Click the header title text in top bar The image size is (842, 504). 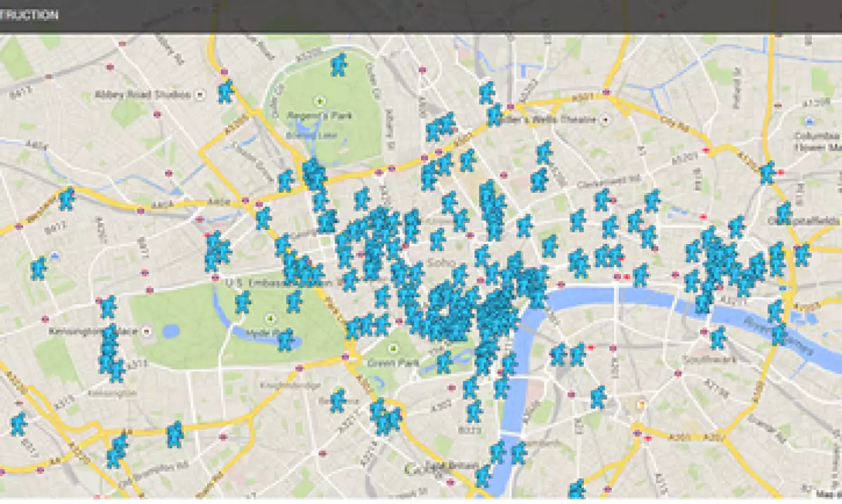(x=29, y=15)
